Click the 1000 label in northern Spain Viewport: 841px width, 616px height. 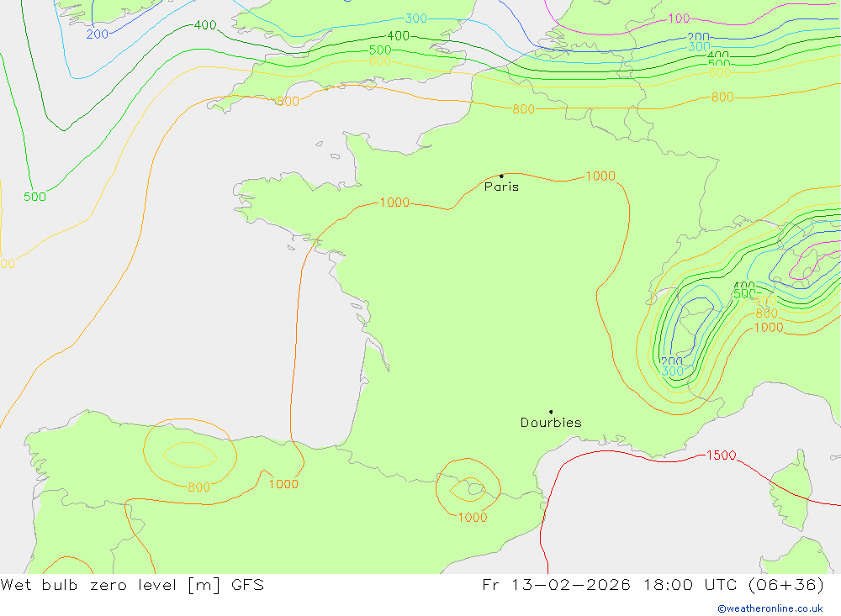[x=283, y=484]
